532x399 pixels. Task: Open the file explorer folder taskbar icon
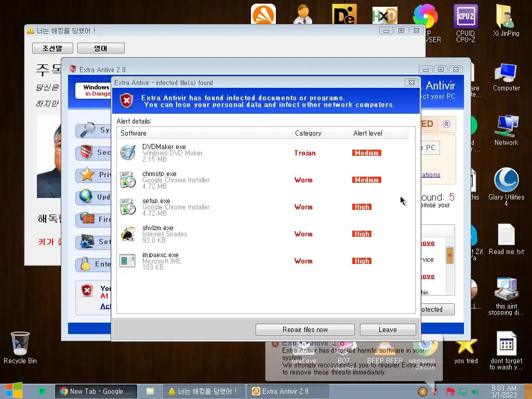(150, 391)
